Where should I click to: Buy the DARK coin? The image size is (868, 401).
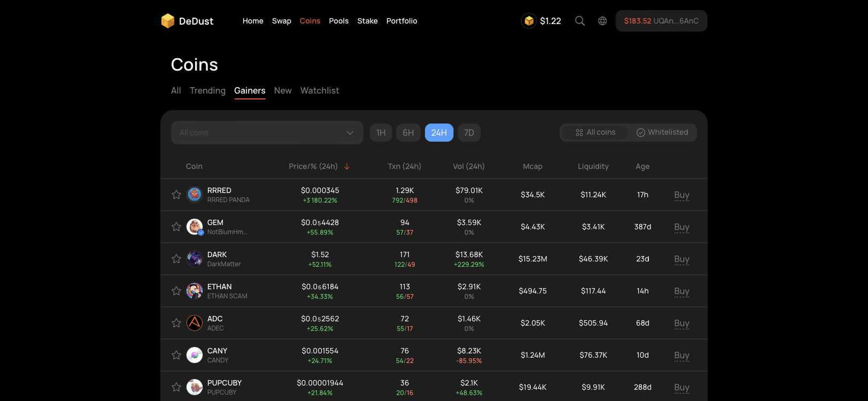pos(682,259)
